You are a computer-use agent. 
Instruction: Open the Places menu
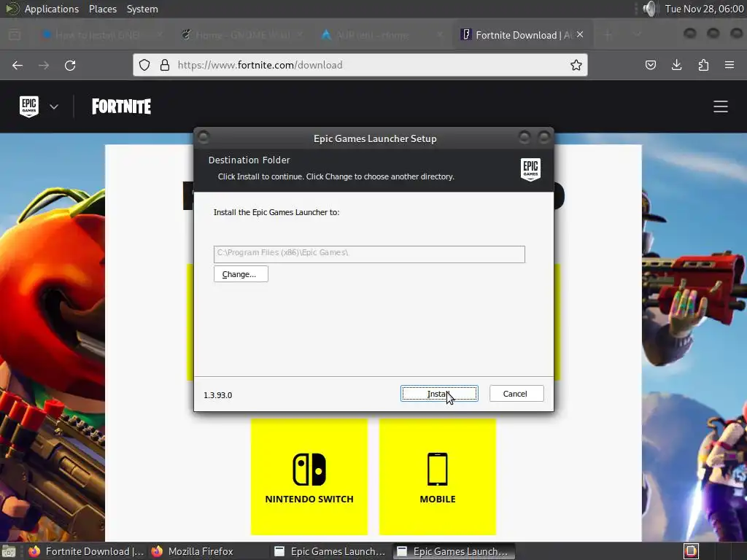[103, 9]
